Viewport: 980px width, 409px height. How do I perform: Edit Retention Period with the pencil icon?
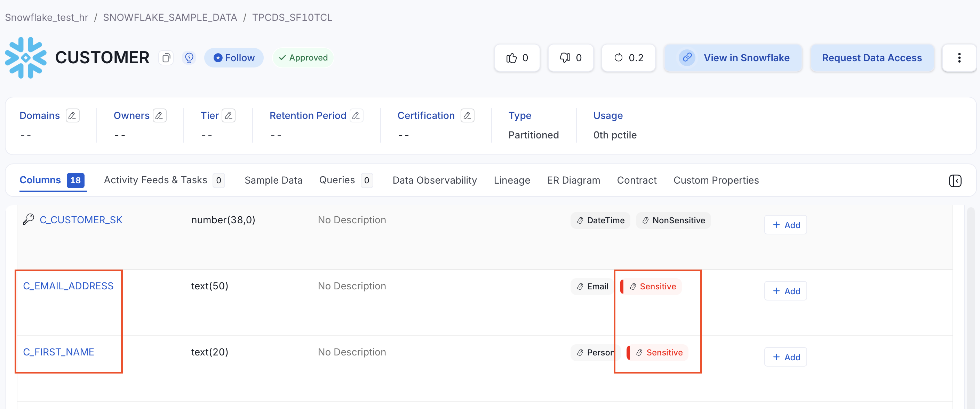(x=357, y=115)
